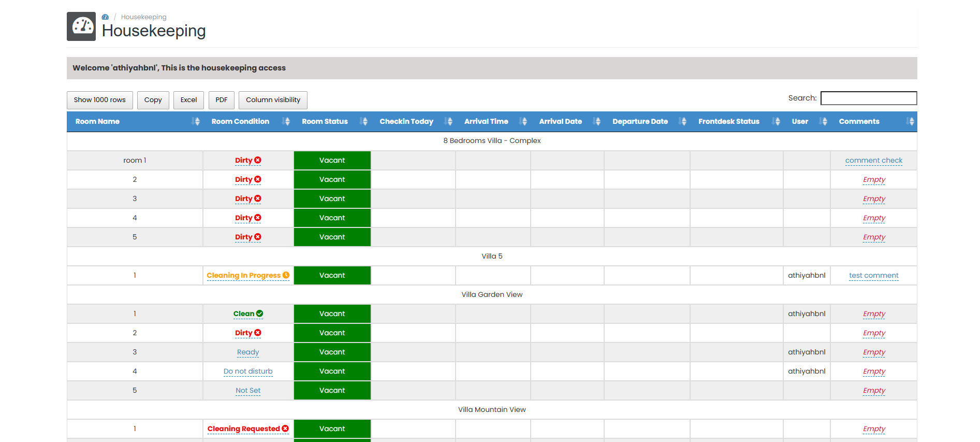
Task: Click athiyahbnl user in Do not disturb row
Action: click(807, 372)
